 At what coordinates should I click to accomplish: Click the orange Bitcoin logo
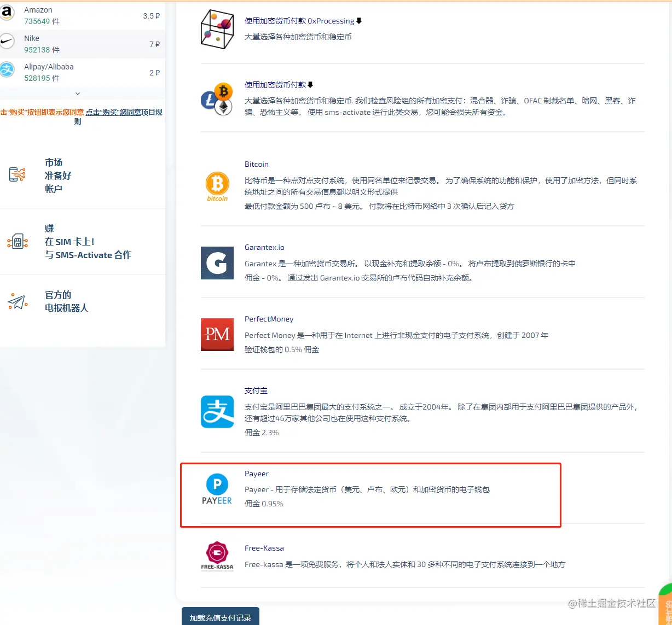(217, 186)
